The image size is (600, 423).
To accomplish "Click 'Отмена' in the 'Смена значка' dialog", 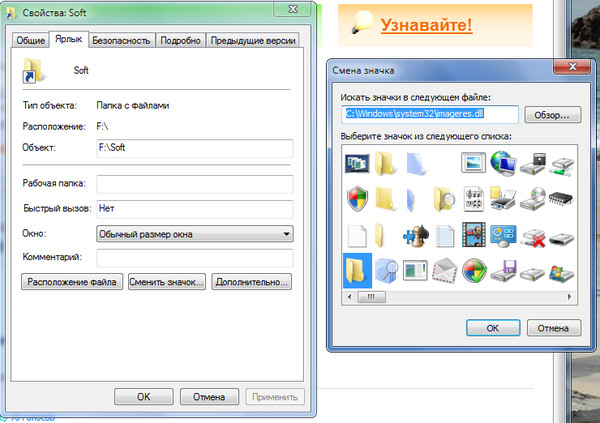I will (553, 328).
